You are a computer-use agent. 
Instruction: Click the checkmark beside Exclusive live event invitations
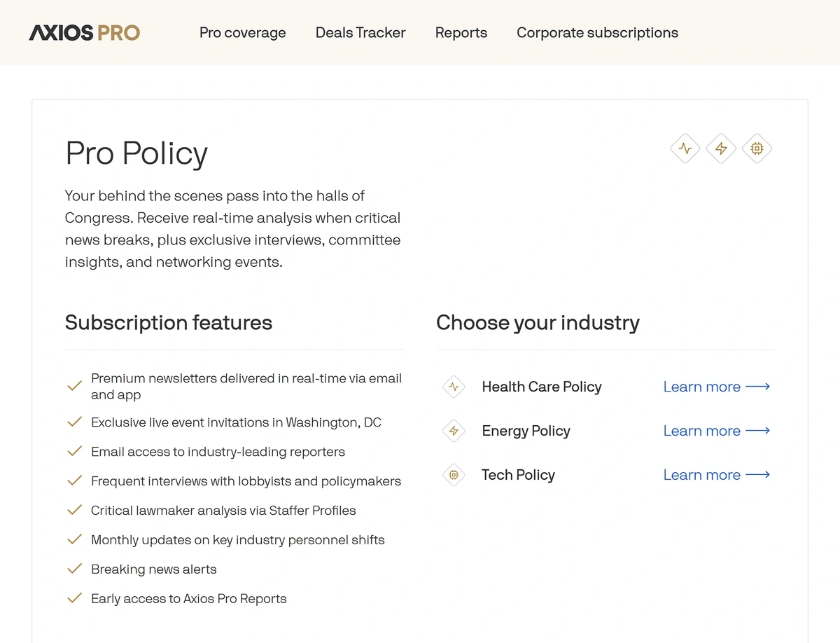click(x=74, y=422)
